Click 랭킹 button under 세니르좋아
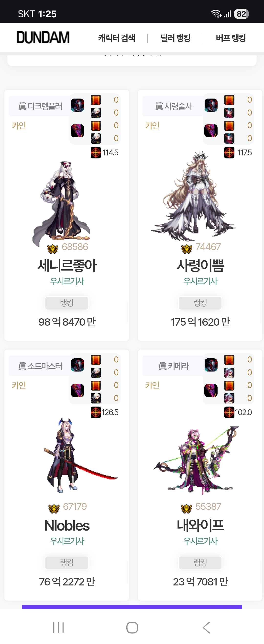The width and height of the screenshot is (264, 644). pos(67,303)
